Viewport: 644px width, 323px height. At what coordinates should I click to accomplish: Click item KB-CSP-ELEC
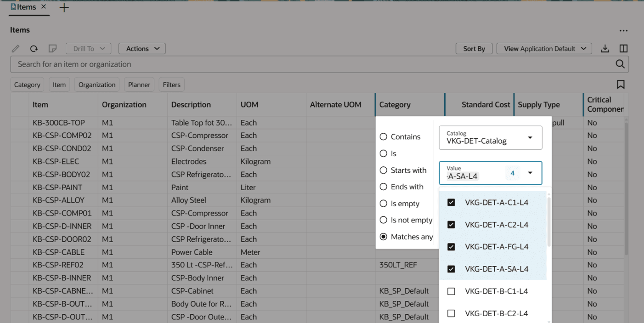[56, 162]
